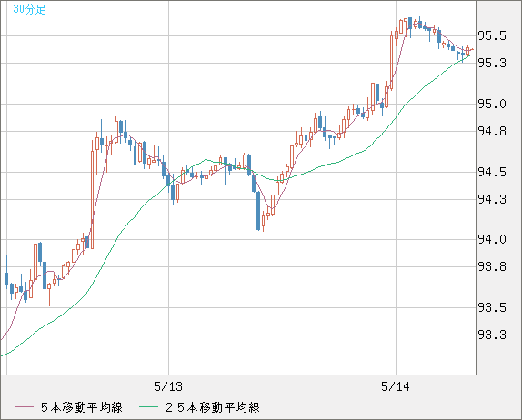The height and width of the screenshot is (420, 522).
Task: Click the 30分足 timeframe label
Action: (x=29, y=9)
